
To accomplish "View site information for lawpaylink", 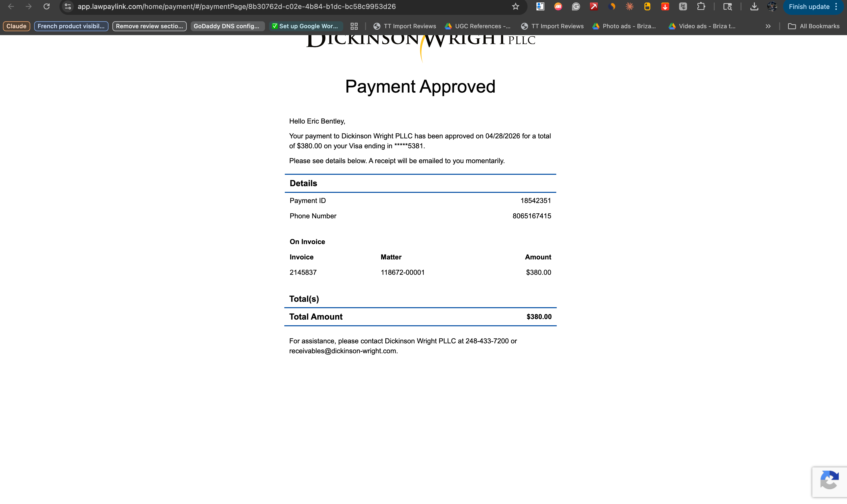I will (68, 6).
